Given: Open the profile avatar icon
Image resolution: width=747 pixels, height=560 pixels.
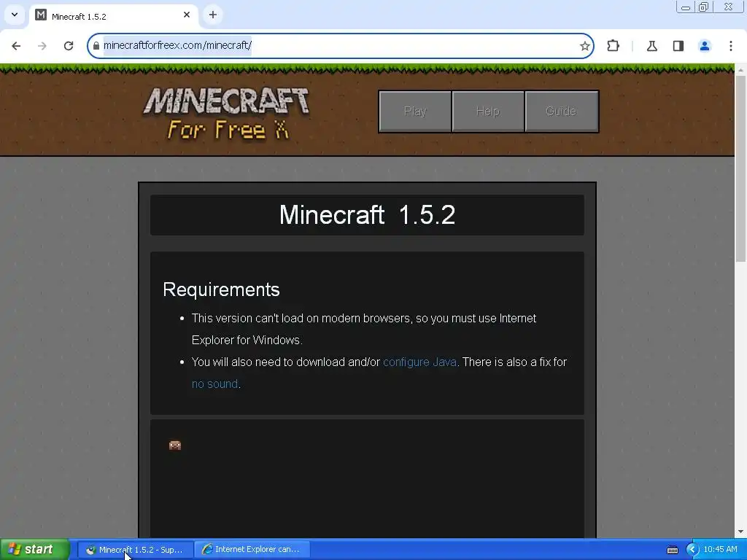Looking at the screenshot, I should [x=705, y=46].
